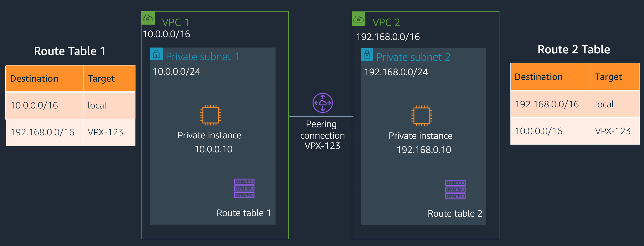Click the local target in Route 2 Table

604,104
